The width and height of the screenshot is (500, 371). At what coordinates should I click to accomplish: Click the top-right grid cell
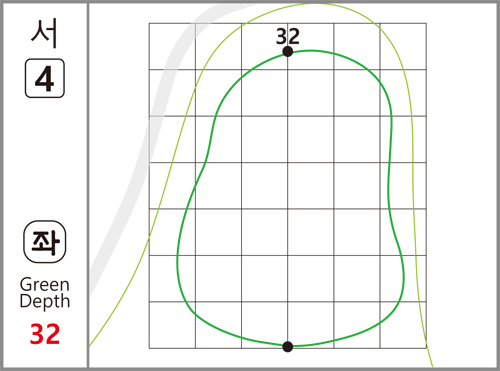click(403, 46)
